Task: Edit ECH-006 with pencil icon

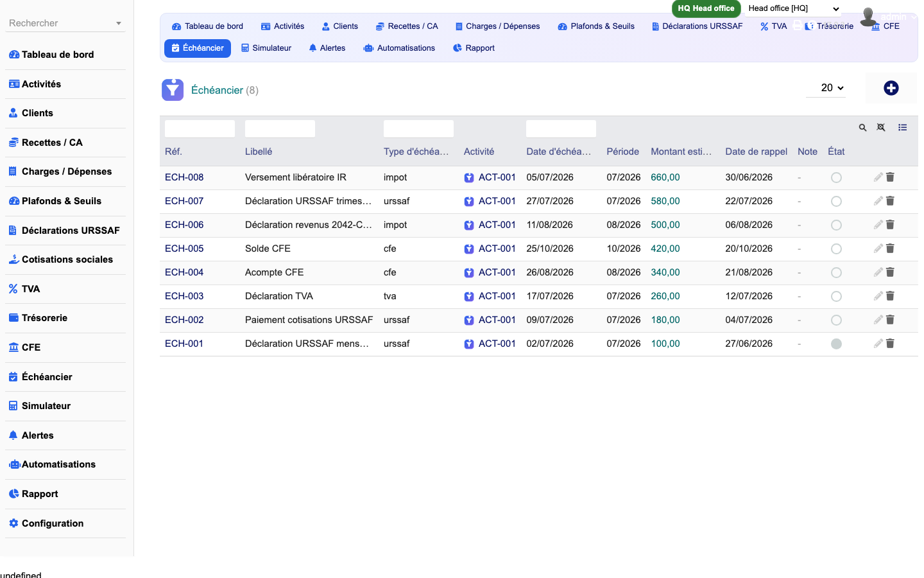Action: tap(878, 225)
